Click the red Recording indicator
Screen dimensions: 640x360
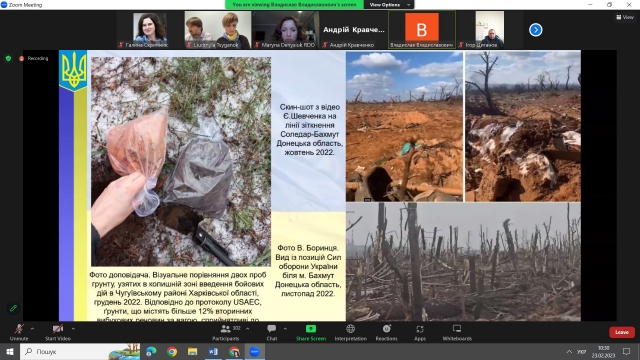[33, 58]
